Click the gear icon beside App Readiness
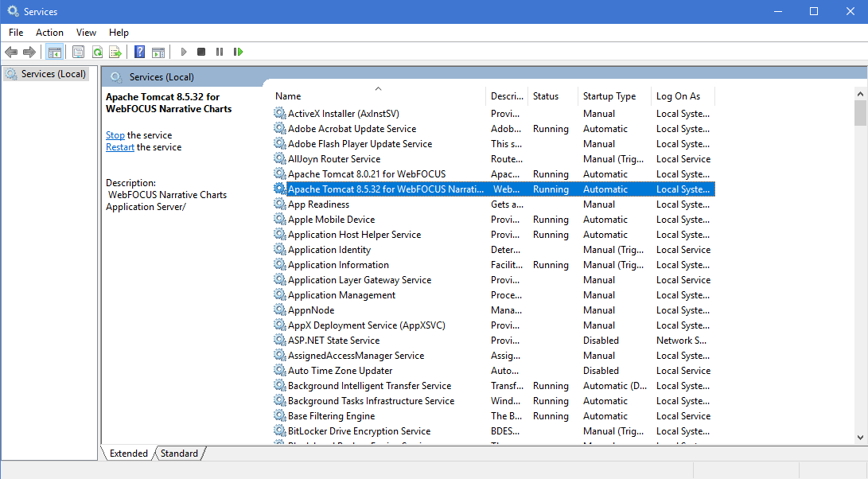Viewport: 868px width, 479px height. pos(279,204)
